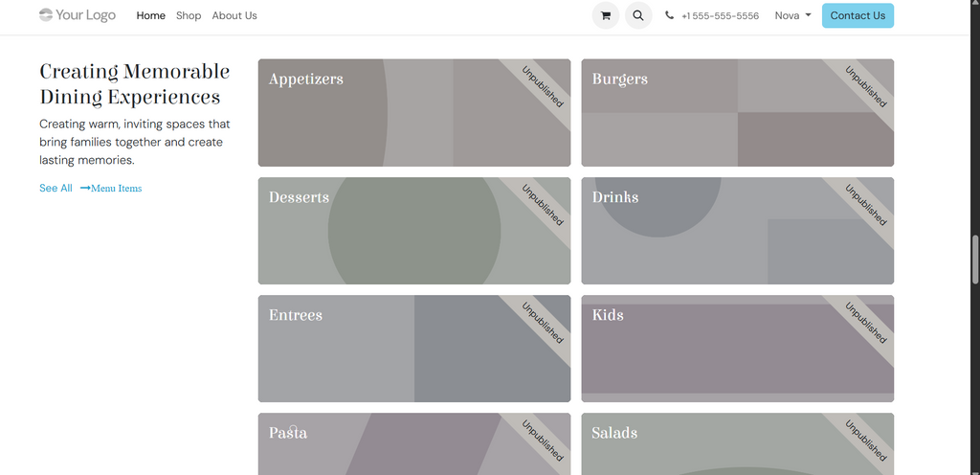Open the Pasta category card

[414, 443]
